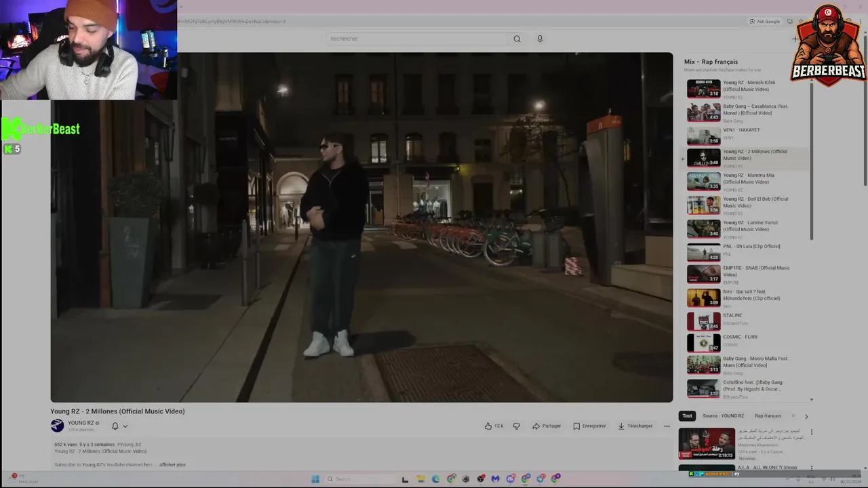The image size is (868, 488).
Task: Open the Windows Start menu
Action: tap(315, 479)
